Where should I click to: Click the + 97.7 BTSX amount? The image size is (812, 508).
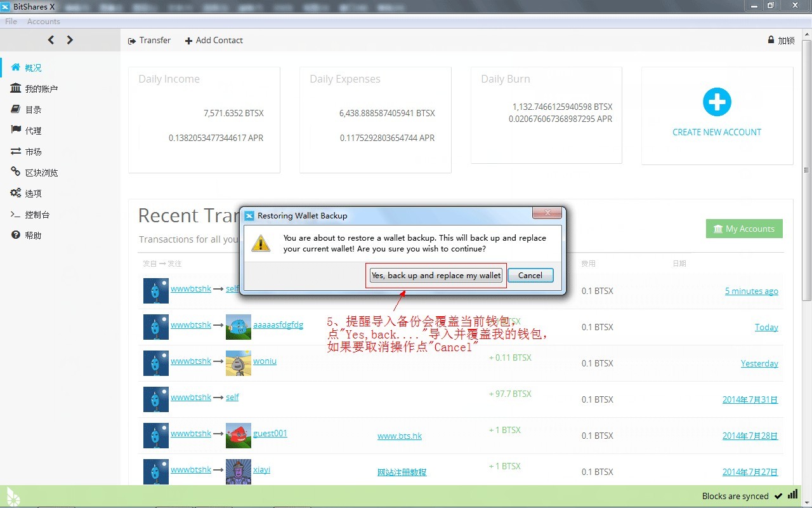(x=510, y=394)
